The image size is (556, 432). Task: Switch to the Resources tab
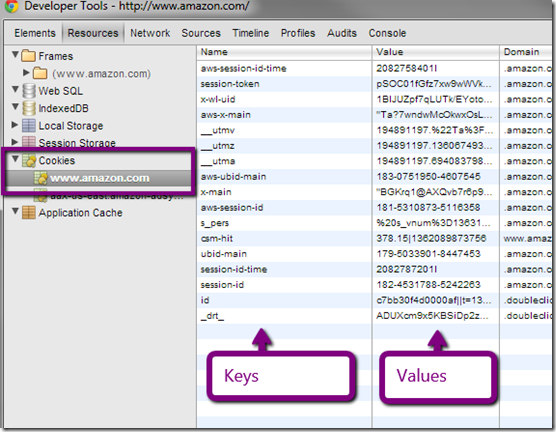pos(93,33)
